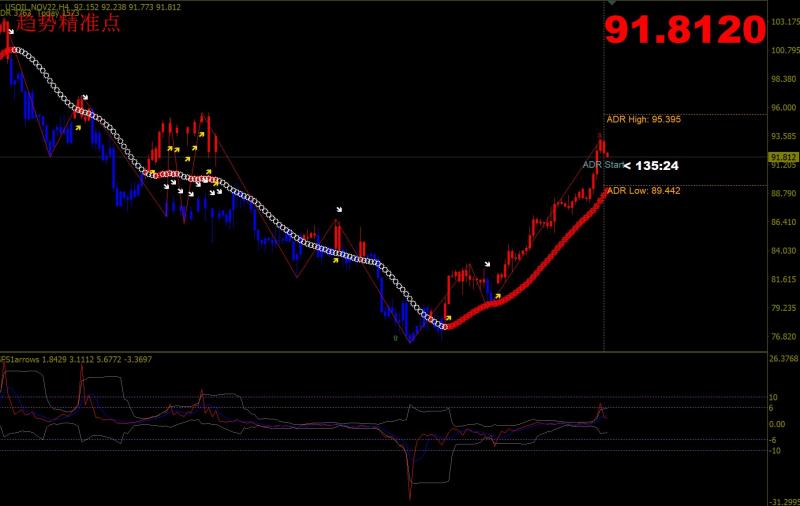This screenshot has width=800, height=506.
Task: Click the small green marker below the lowest candle
Action: (395, 338)
